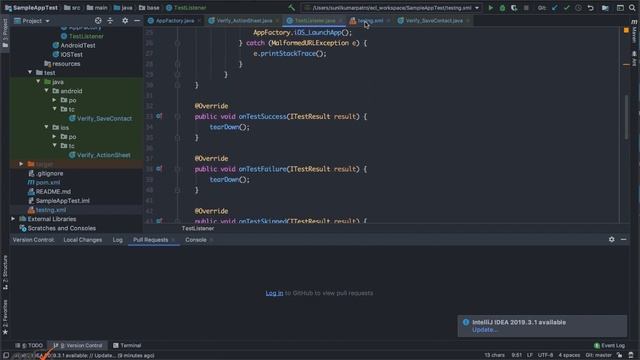Collapse the test folder
This screenshot has height=360, width=640.
(30, 72)
